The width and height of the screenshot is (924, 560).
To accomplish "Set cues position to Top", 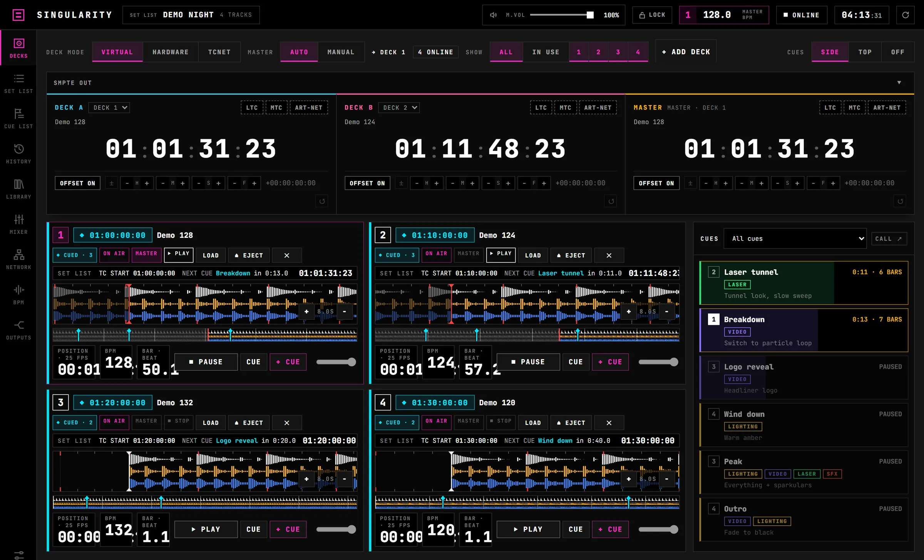I will pyautogui.click(x=865, y=52).
